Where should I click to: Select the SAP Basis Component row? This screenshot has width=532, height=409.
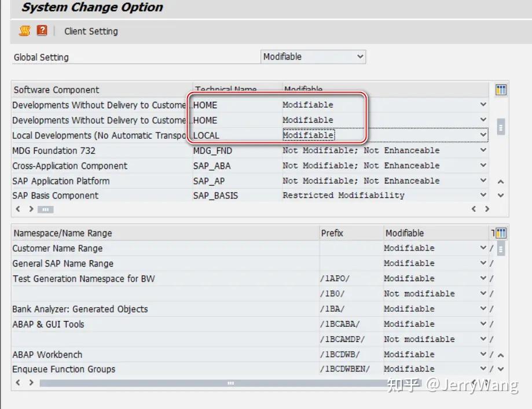point(87,195)
